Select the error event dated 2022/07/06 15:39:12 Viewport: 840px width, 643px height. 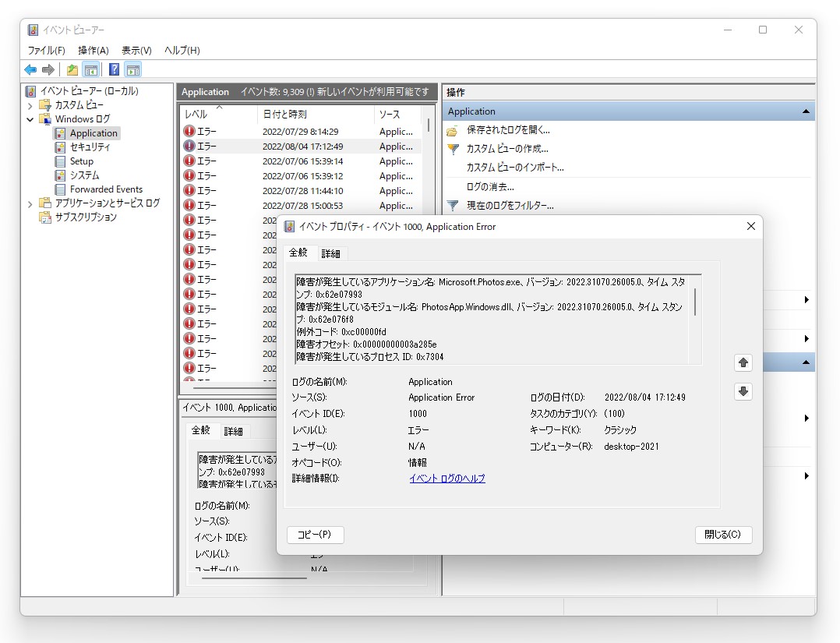point(301,176)
